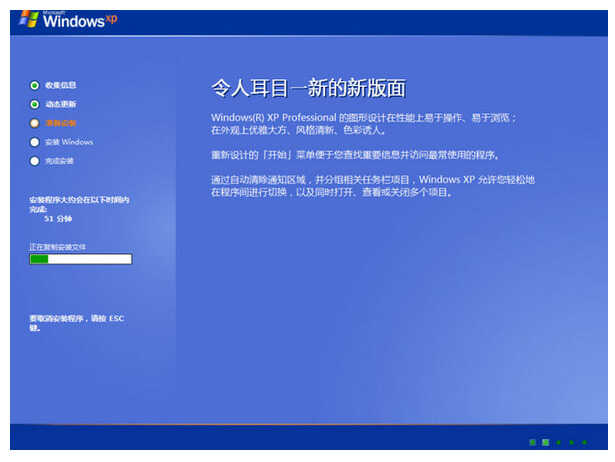Click the 安装 Windows step label
The width and height of the screenshot is (615, 462).
[x=69, y=142]
